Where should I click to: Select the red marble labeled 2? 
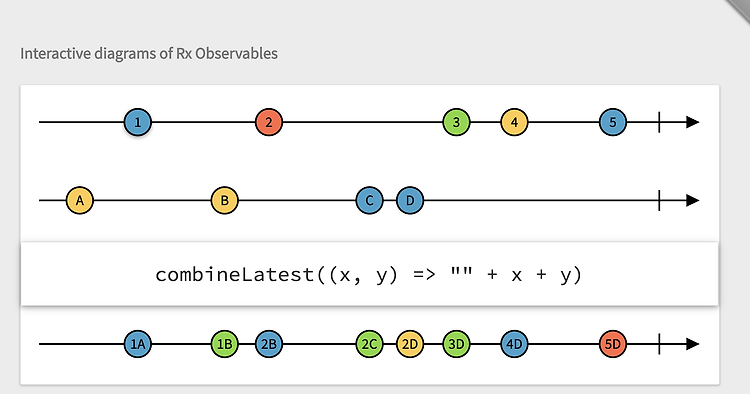pos(269,122)
